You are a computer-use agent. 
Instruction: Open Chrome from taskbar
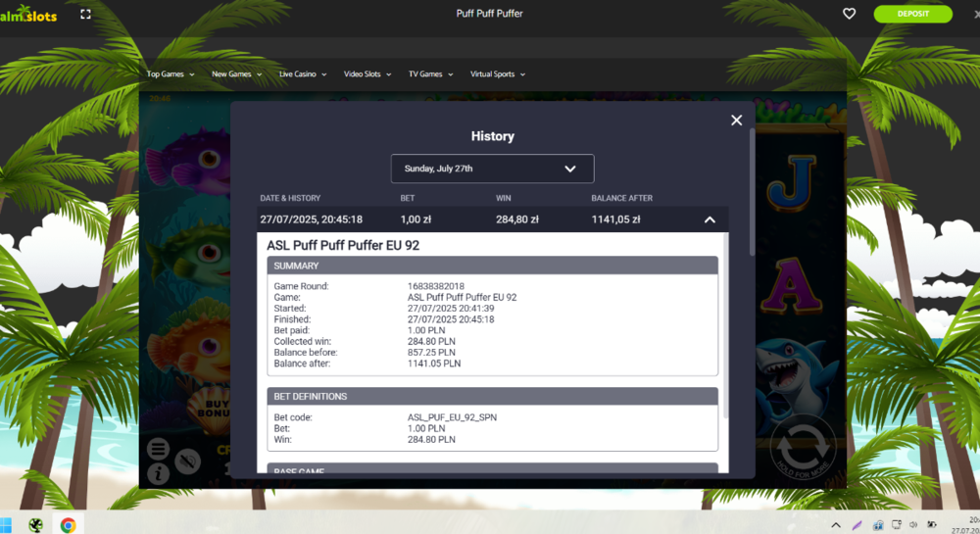pyautogui.click(x=68, y=525)
